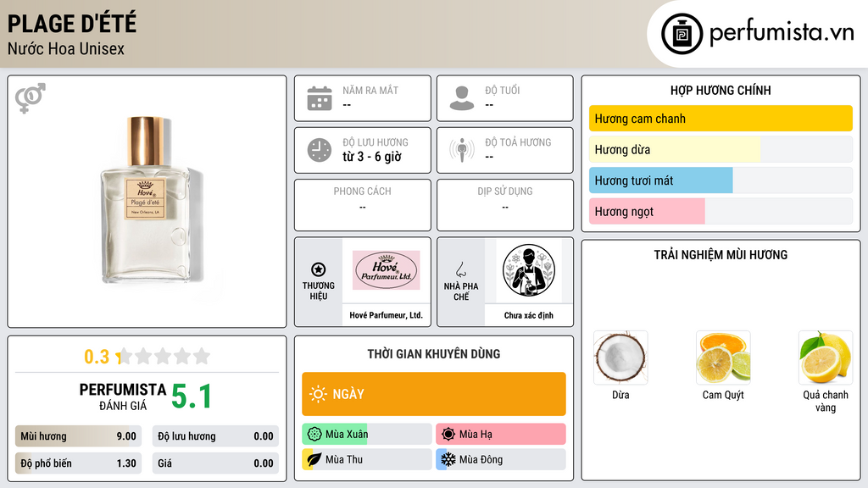This screenshot has height=488, width=868.
Task: Click the Hương dừa accord bar
Action: 721,149
